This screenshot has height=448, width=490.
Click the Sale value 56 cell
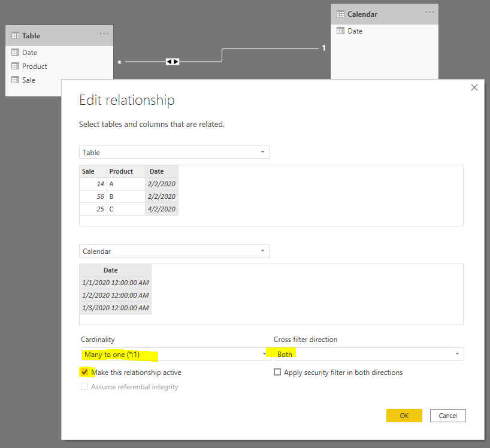(93, 196)
